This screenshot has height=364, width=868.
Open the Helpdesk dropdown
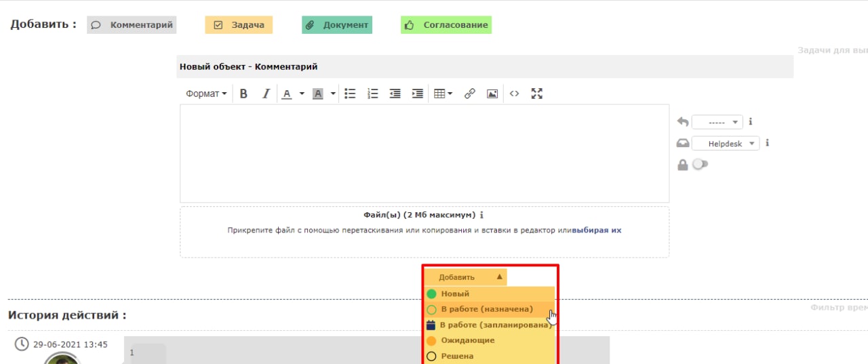click(726, 144)
